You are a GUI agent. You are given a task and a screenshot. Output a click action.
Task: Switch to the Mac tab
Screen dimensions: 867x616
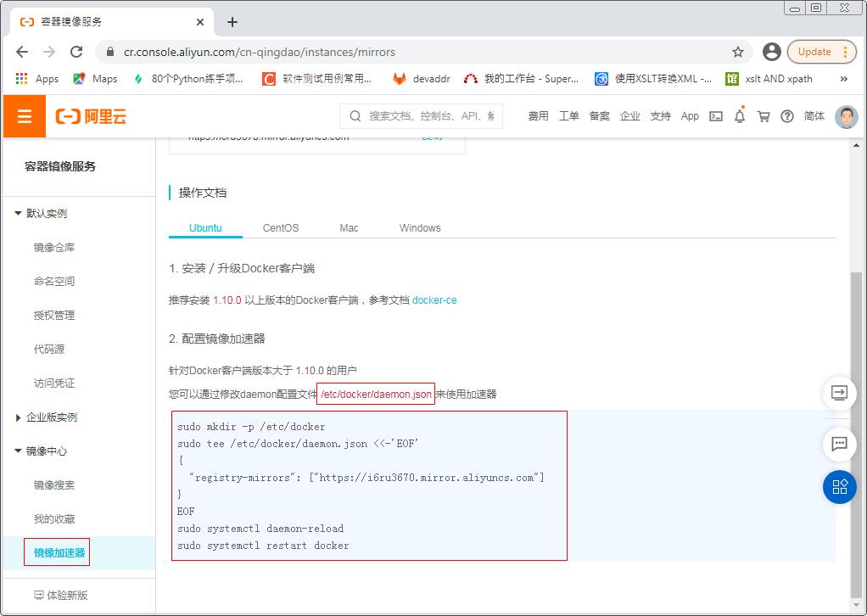click(349, 228)
